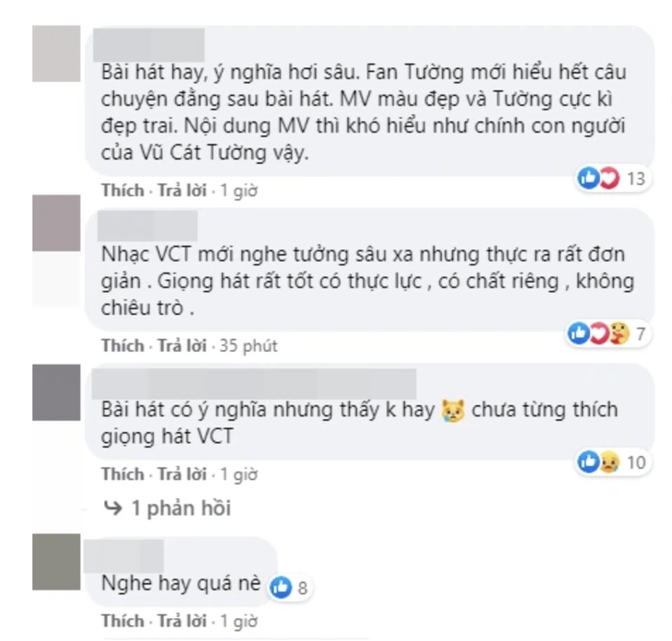Click 'Trả lời' under 'Nghe hay quá nè'
This screenshot has width=672, height=641.
point(182,621)
